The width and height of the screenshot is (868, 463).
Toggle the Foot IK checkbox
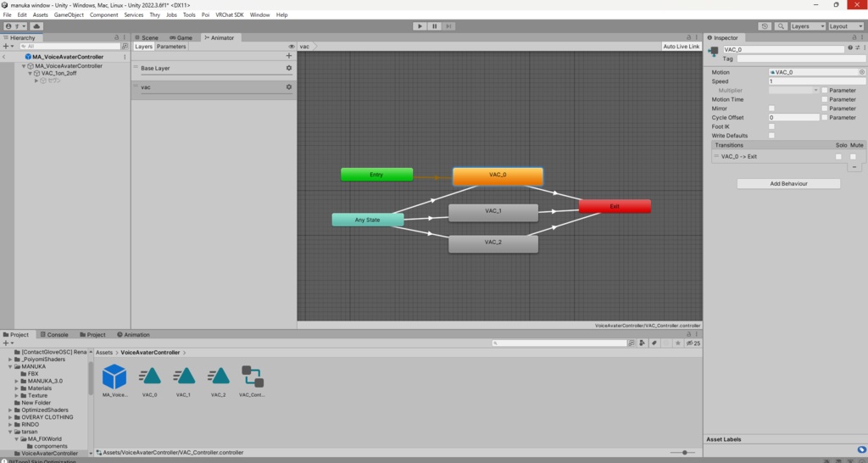tap(771, 126)
